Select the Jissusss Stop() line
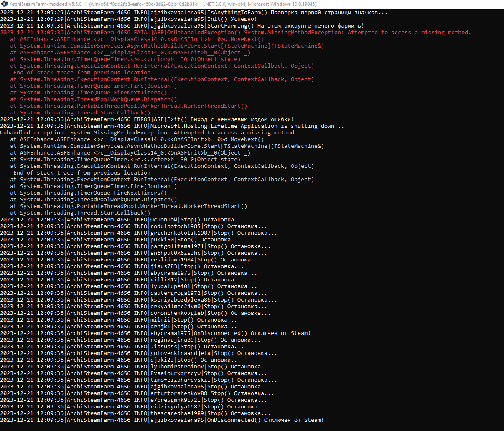Viewport: 504px width, 431px height. point(122,347)
